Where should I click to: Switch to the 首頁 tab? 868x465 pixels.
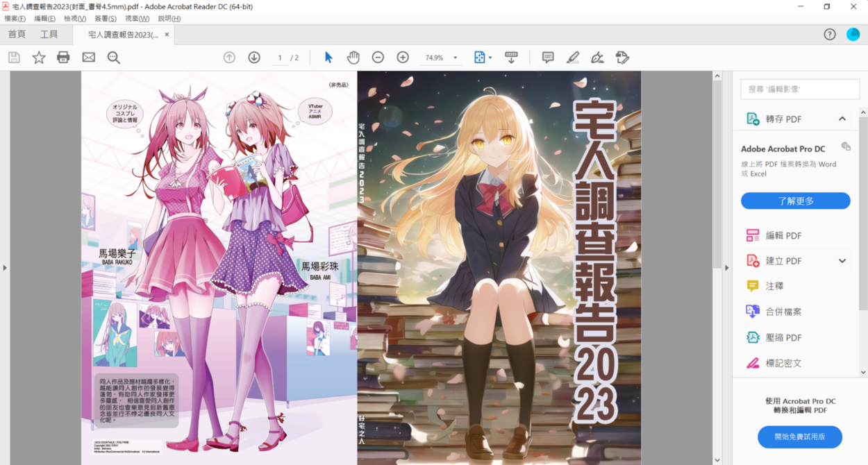(x=17, y=34)
